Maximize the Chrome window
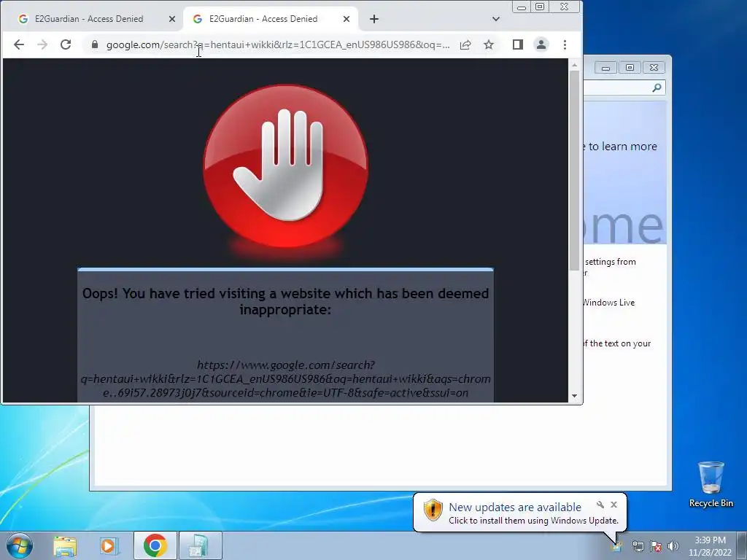747x560 pixels. tap(540, 7)
